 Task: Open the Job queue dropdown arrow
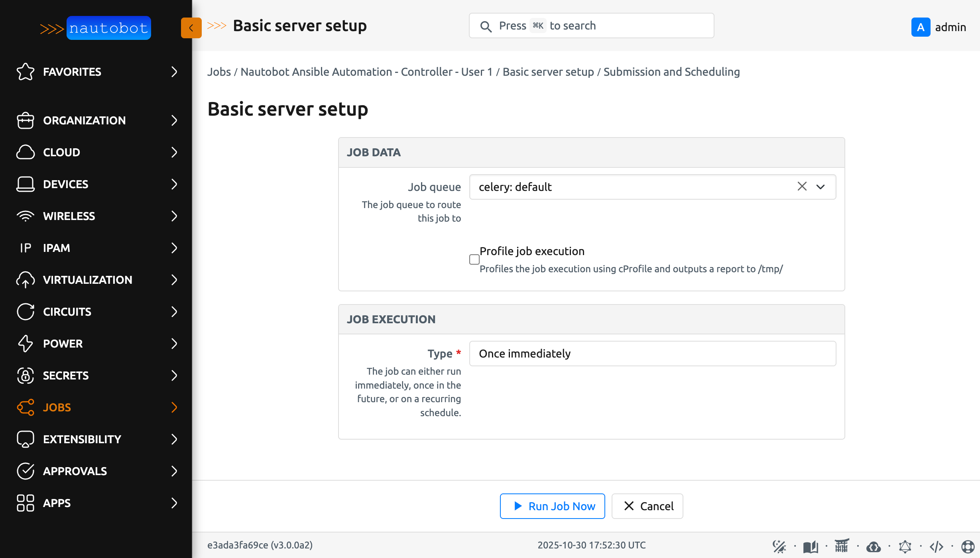pyautogui.click(x=821, y=187)
